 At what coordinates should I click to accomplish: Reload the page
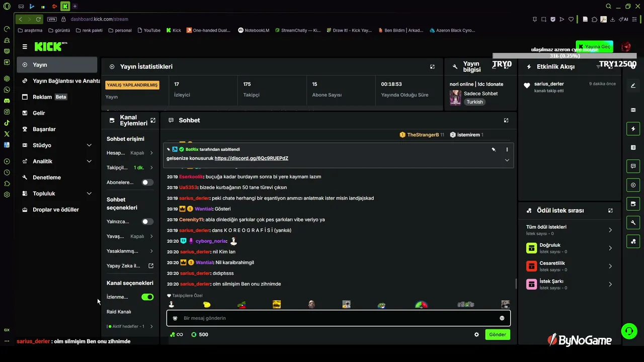click(38, 19)
